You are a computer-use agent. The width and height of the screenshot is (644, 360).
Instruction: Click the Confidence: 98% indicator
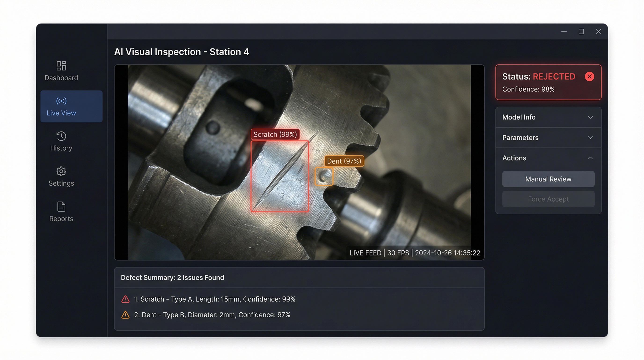tap(528, 89)
